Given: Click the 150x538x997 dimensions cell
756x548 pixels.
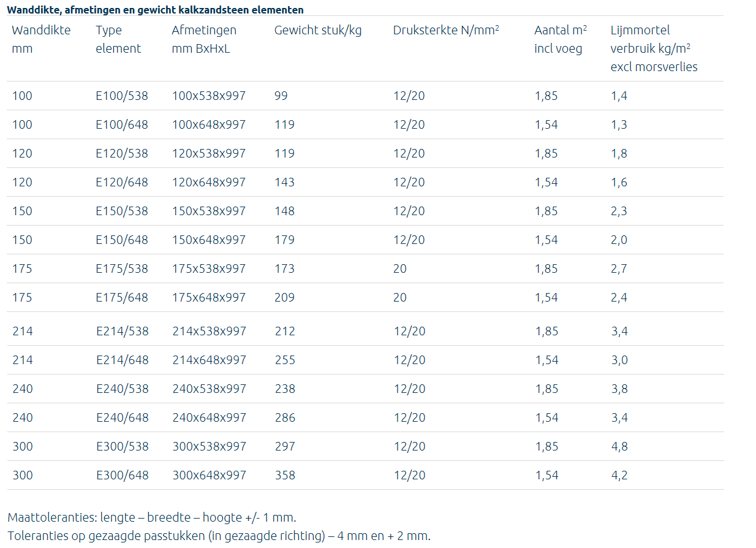Looking at the screenshot, I should pos(209,211).
